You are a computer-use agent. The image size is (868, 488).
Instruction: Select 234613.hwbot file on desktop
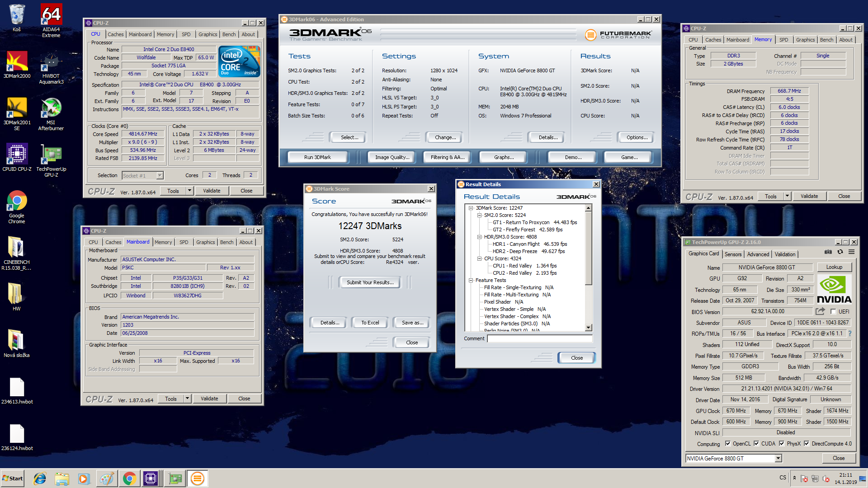(x=17, y=390)
